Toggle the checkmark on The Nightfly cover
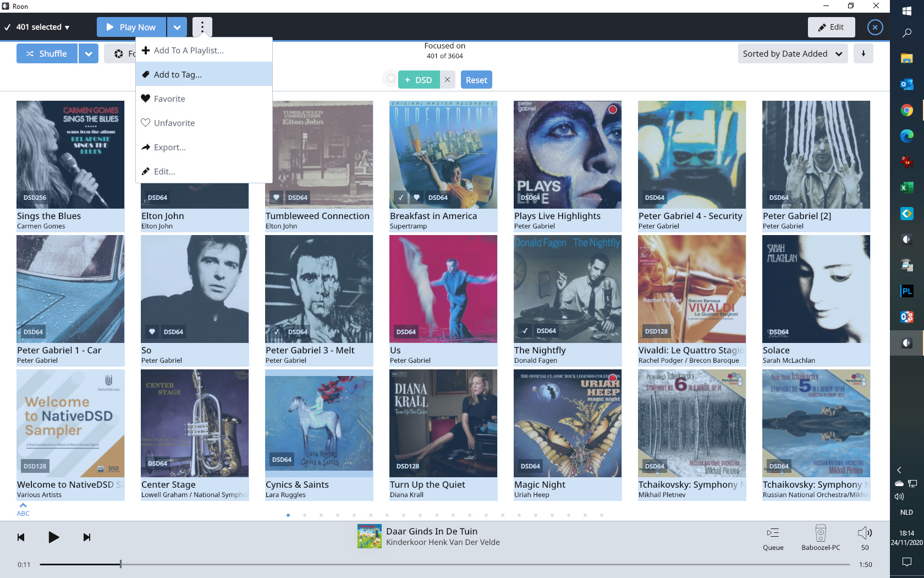The image size is (924, 578). 525,331
